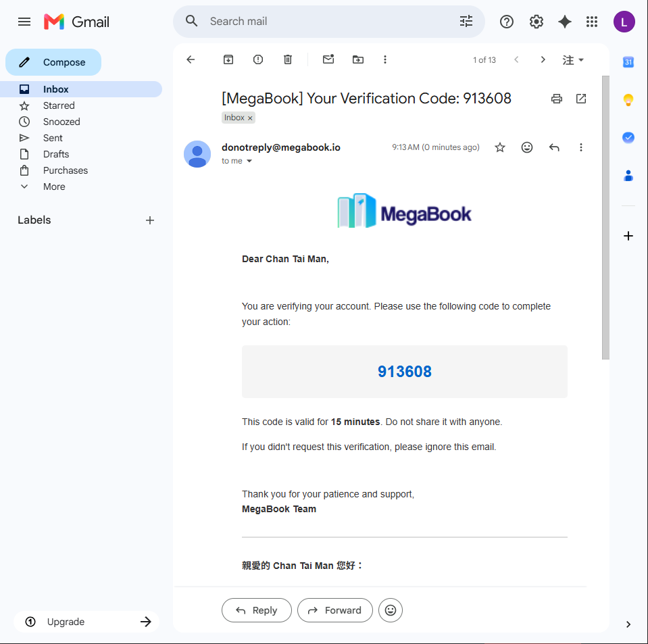Open Google account avatar L
648x644 pixels.
[624, 22]
